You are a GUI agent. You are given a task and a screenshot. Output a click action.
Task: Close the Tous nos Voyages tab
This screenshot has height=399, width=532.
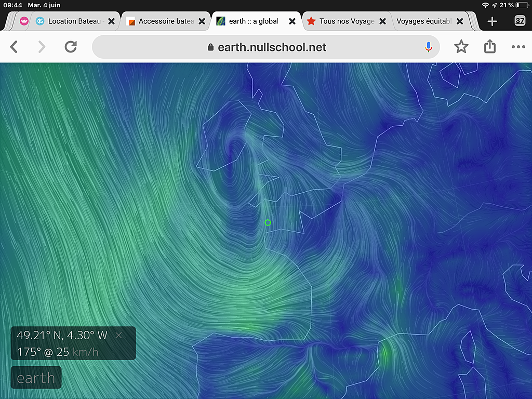coord(382,21)
